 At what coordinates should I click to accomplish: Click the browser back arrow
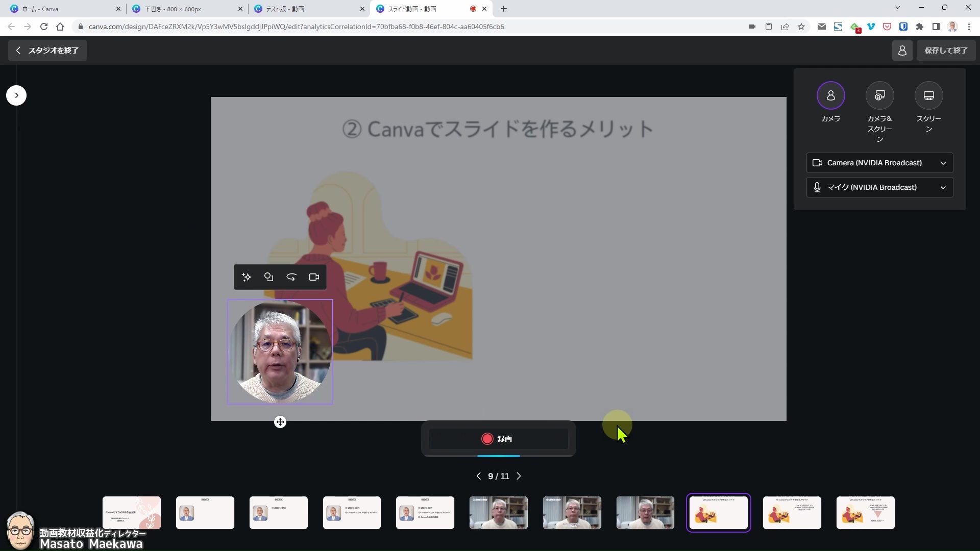click(11, 27)
